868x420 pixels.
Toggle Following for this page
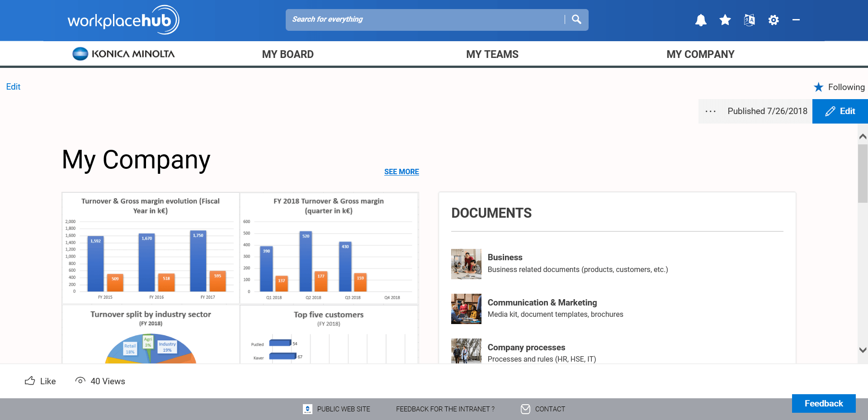839,87
